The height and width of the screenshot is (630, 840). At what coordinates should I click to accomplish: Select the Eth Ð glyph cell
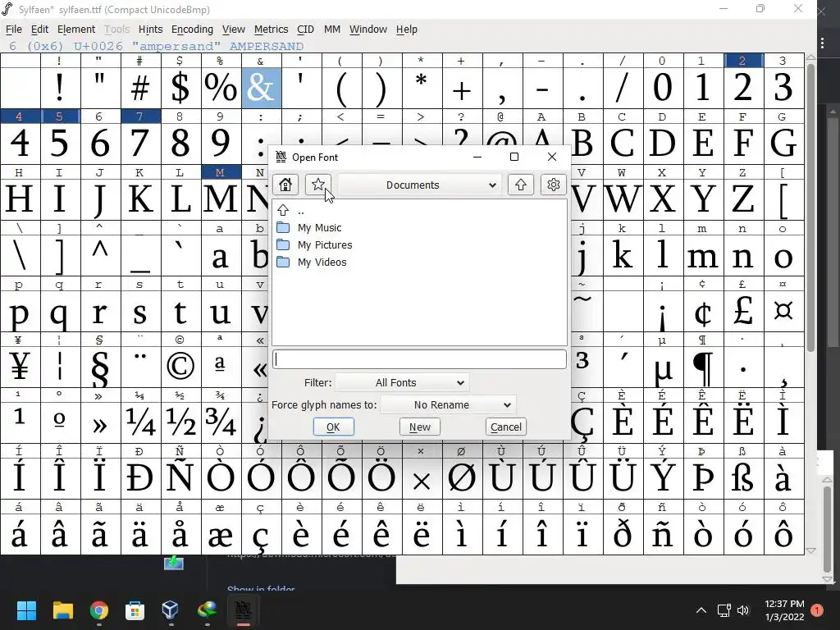click(x=140, y=478)
